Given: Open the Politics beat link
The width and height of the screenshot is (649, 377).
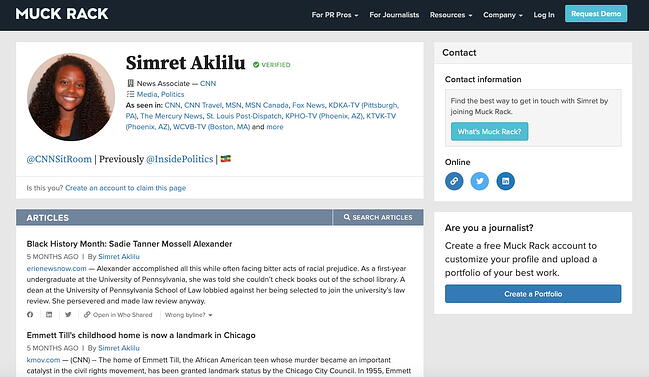Looking at the screenshot, I should [x=173, y=94].
